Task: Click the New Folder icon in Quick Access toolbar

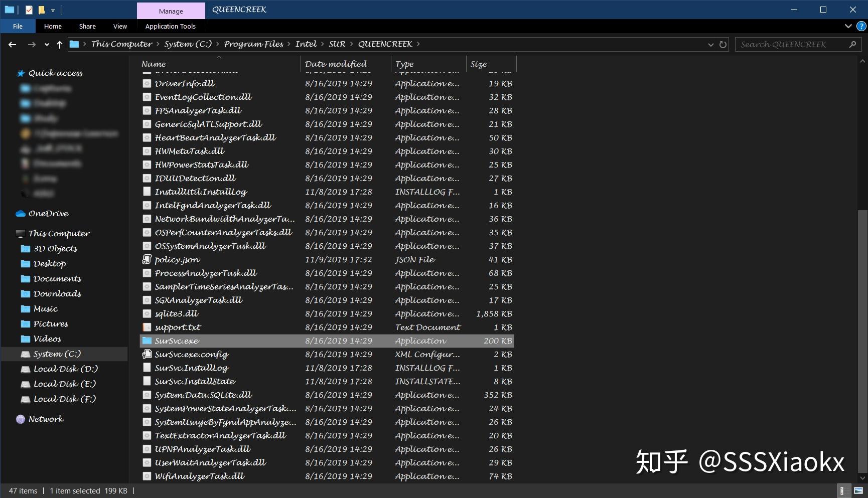Action: click(42, 10)
